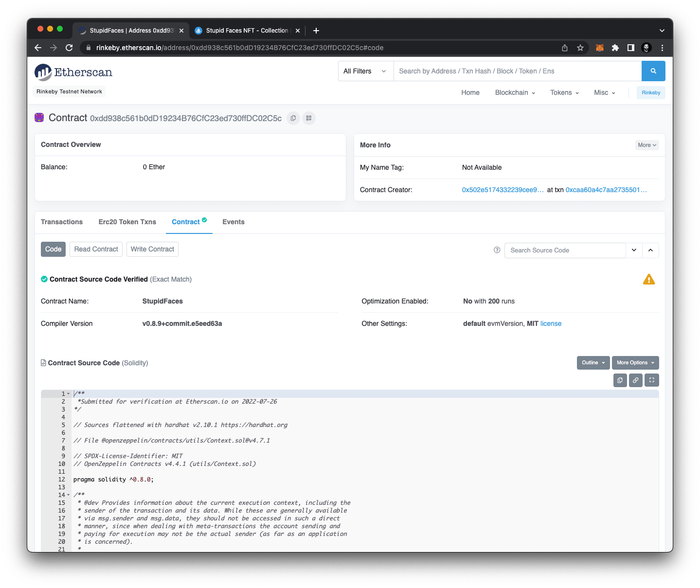Viewport: 700px width, 588px height.
Task: Click the Rinkeby Testnet Network label
Action: (x=70, y=91)
